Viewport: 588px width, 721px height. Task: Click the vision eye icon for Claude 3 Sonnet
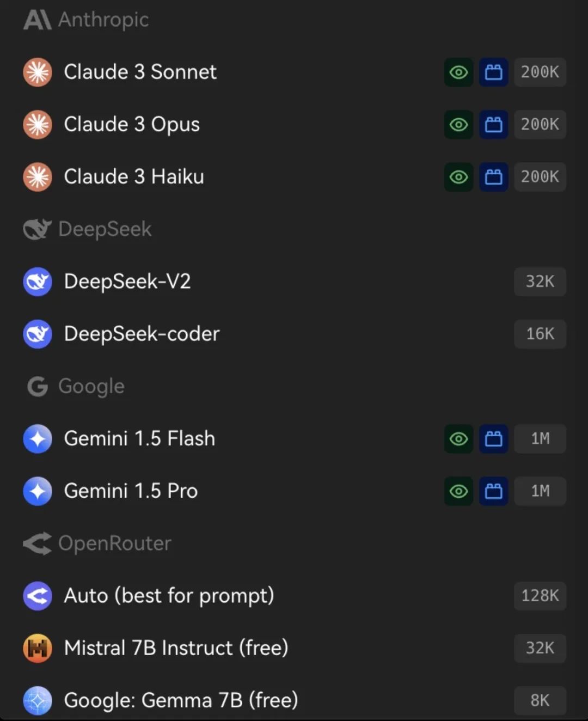click(458, 72)
